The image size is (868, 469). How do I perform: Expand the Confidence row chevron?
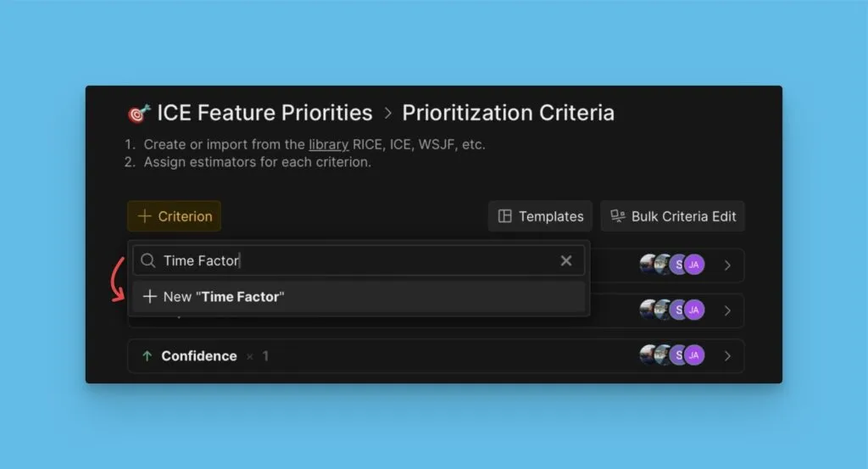click(727, 356)
